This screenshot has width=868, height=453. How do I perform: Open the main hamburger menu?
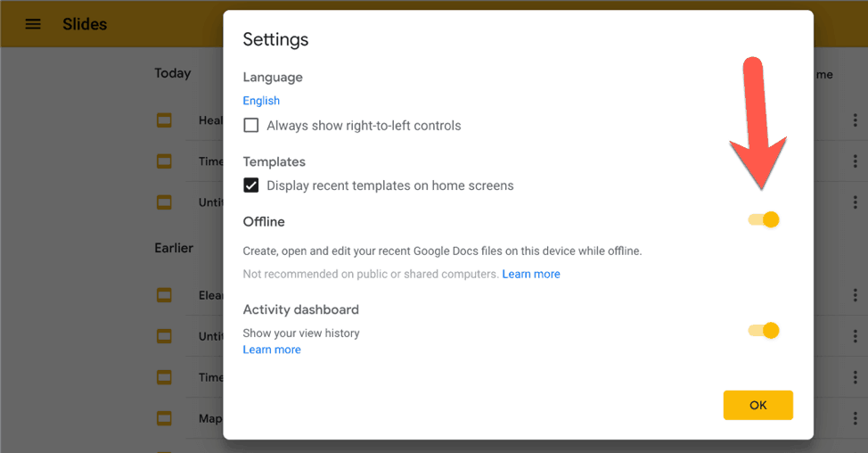coord(33,24)
